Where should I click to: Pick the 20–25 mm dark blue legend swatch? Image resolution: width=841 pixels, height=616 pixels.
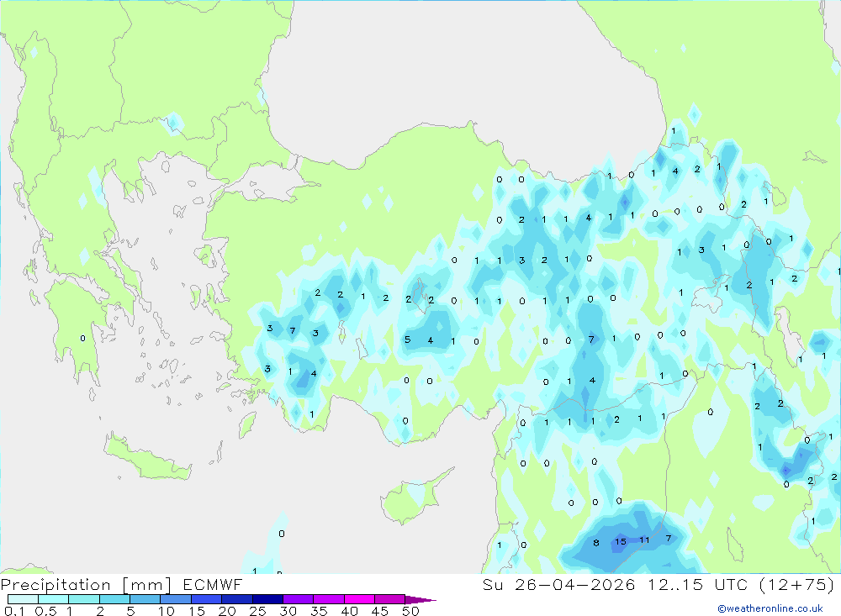point(237,599)
